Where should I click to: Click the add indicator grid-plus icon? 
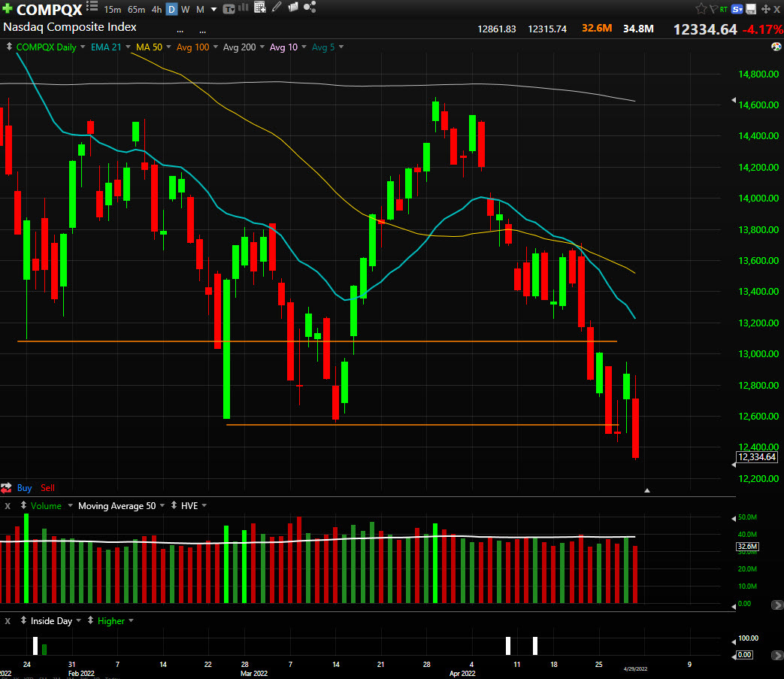259,7
